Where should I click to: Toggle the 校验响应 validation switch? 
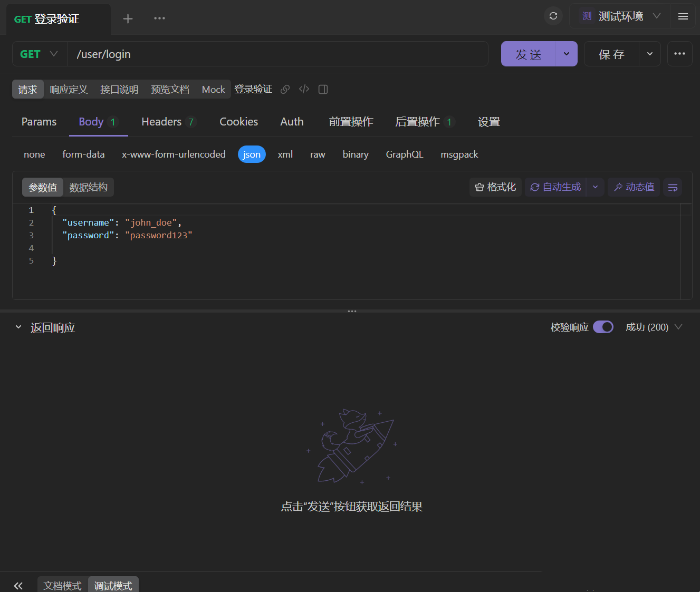[x=603, y=327]
